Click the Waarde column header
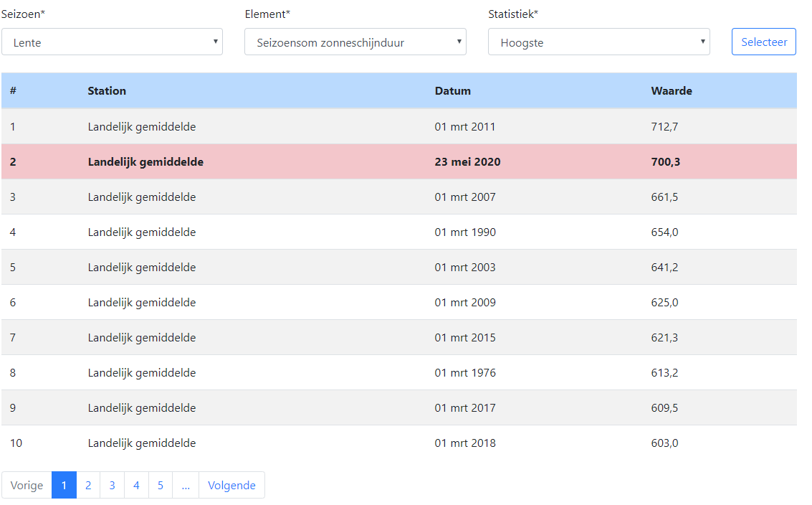 (x=672, y=91)
